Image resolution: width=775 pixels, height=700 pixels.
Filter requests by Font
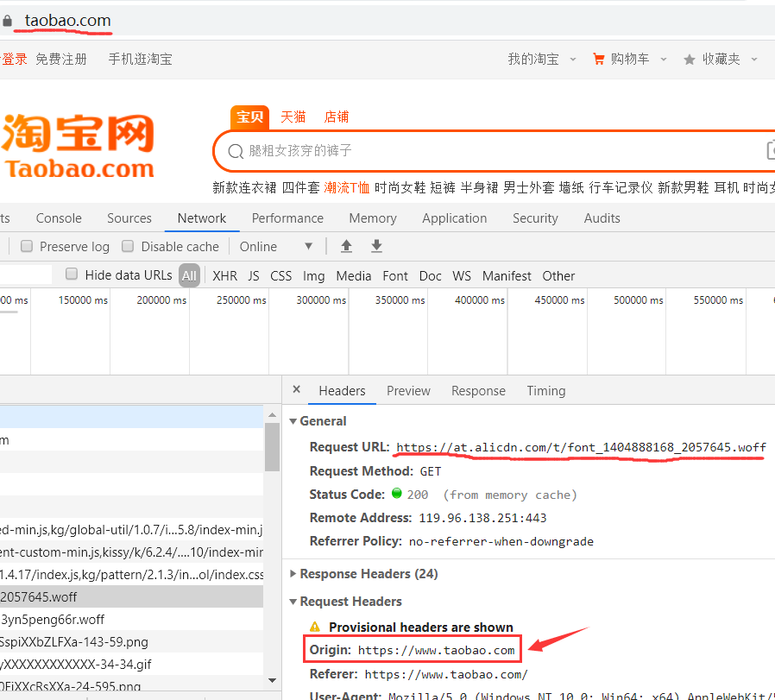[x=395, y=276]
